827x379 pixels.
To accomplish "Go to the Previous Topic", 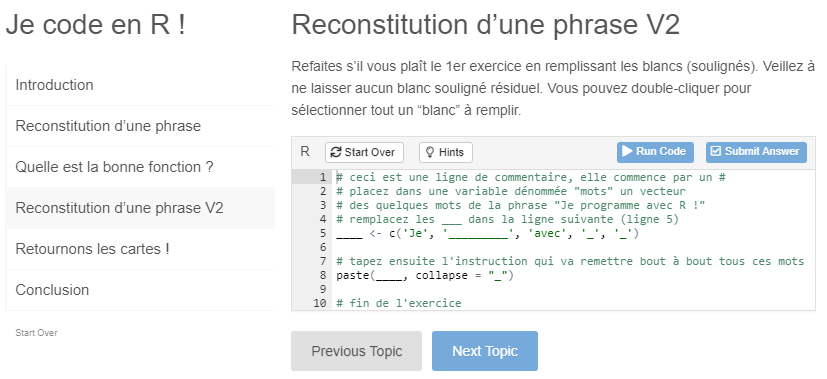I will pyautogui.click(x=357, y=351).
